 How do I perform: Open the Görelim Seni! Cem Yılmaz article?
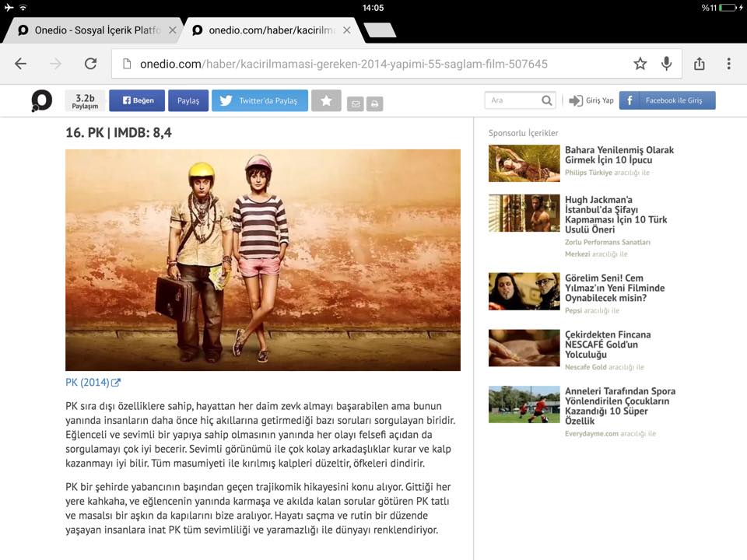(x=615, y=288)
